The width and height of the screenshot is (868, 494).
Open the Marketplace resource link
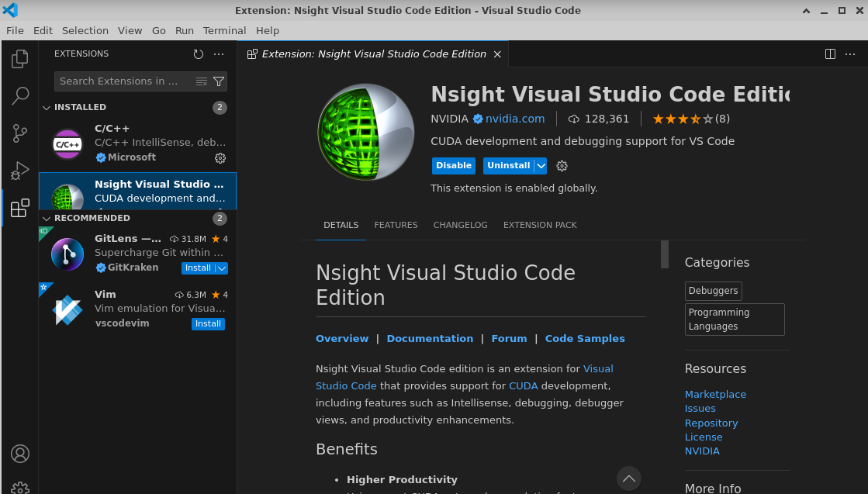pyautogui.click(x=715, y=395)
